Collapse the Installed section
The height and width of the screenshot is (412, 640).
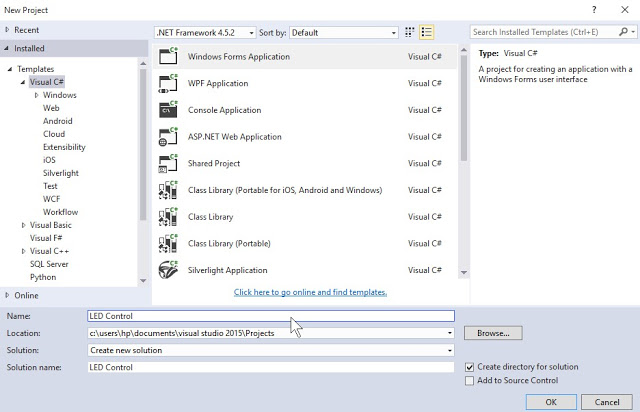[x=7, y=48]
